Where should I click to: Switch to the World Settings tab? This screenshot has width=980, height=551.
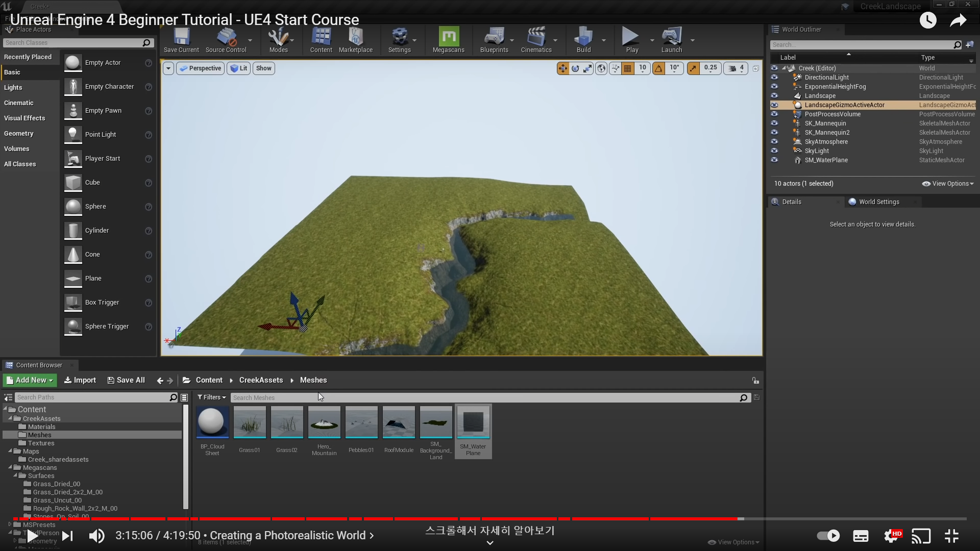(x=878, y=202)
